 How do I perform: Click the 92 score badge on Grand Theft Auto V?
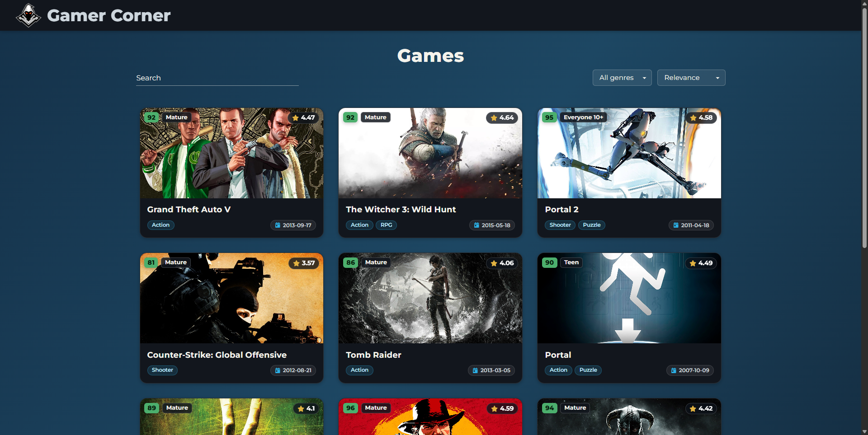pyautogui.click(x=151, y=117)
